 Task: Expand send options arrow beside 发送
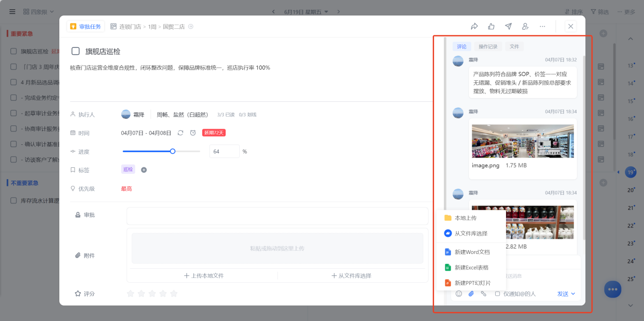coord(573,294)
